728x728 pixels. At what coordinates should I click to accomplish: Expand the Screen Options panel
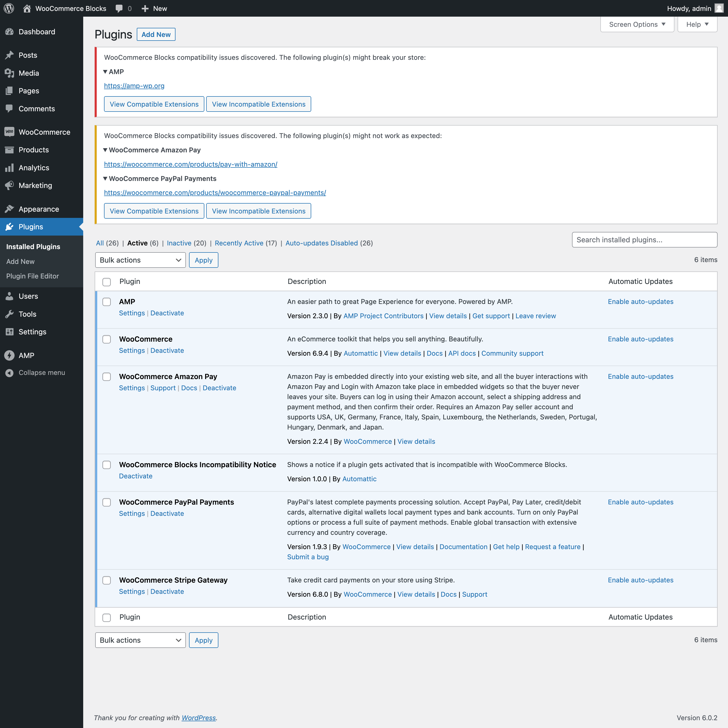637,24
